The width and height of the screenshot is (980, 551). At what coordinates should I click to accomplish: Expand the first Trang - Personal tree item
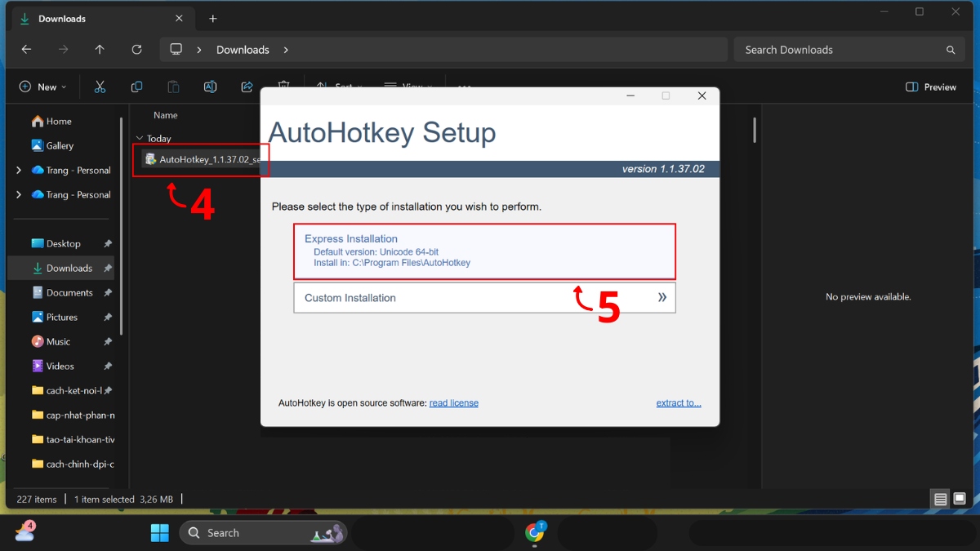(x=18, y=170)
